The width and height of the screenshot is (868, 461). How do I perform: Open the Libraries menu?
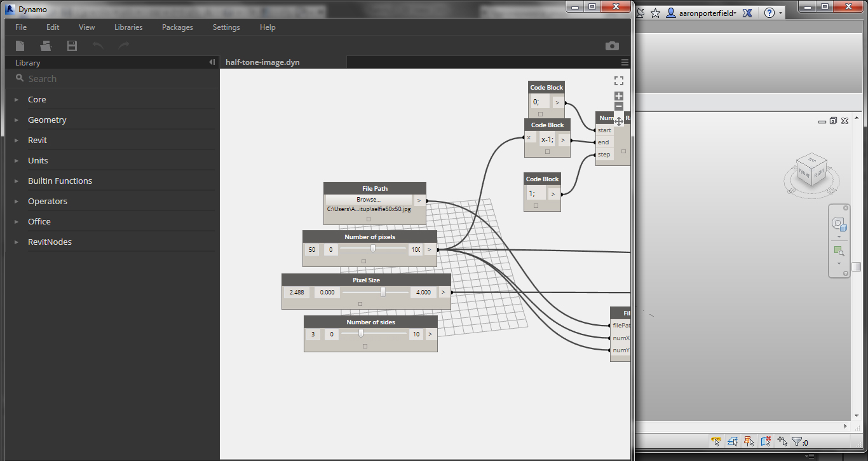(x=128, y=27)
